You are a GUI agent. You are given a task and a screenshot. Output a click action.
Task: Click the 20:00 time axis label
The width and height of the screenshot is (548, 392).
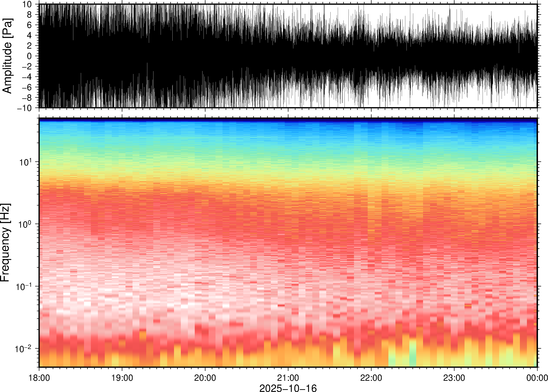(x=205, y=378)
